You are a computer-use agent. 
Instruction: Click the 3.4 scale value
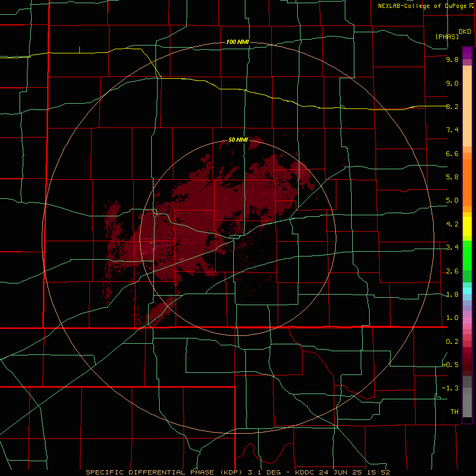point(452,248)
